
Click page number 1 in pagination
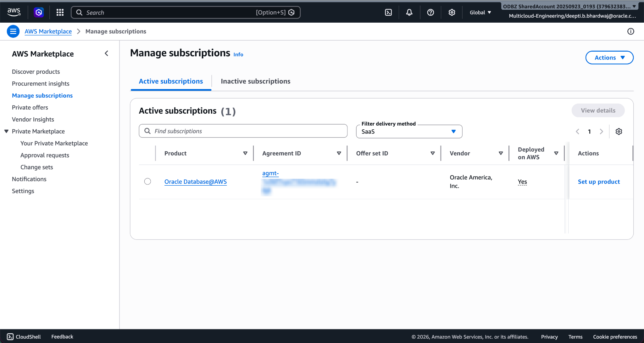pos(589,132)
